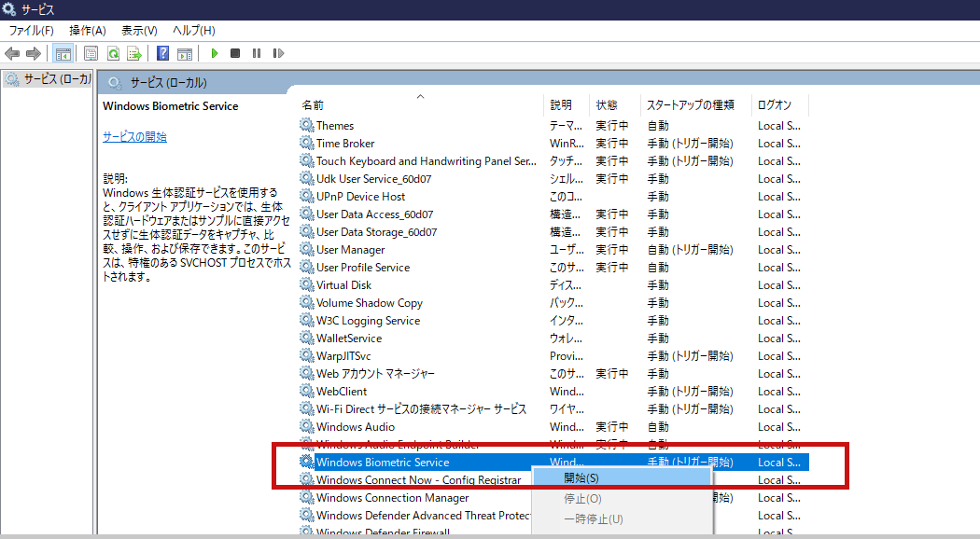Viewport: 980px width, 539px height.
Task: Select Touch Keyboard and Handwriting Panel service
Action: [x=553, y=161]
